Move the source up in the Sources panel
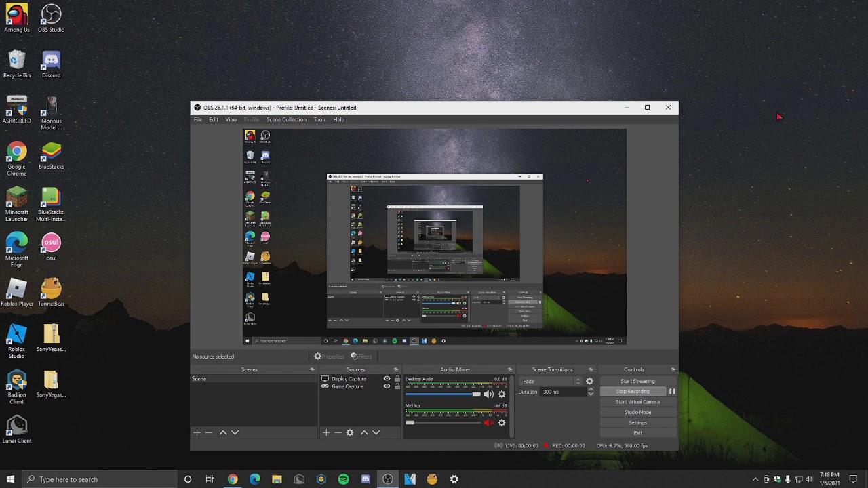868x488 pixels. pos(364,432)
